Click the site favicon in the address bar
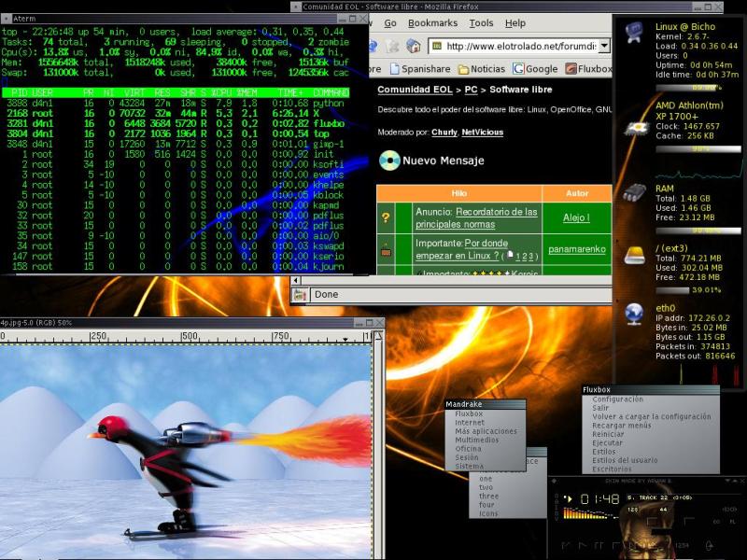The image size is (747, 560). point(436,46)
